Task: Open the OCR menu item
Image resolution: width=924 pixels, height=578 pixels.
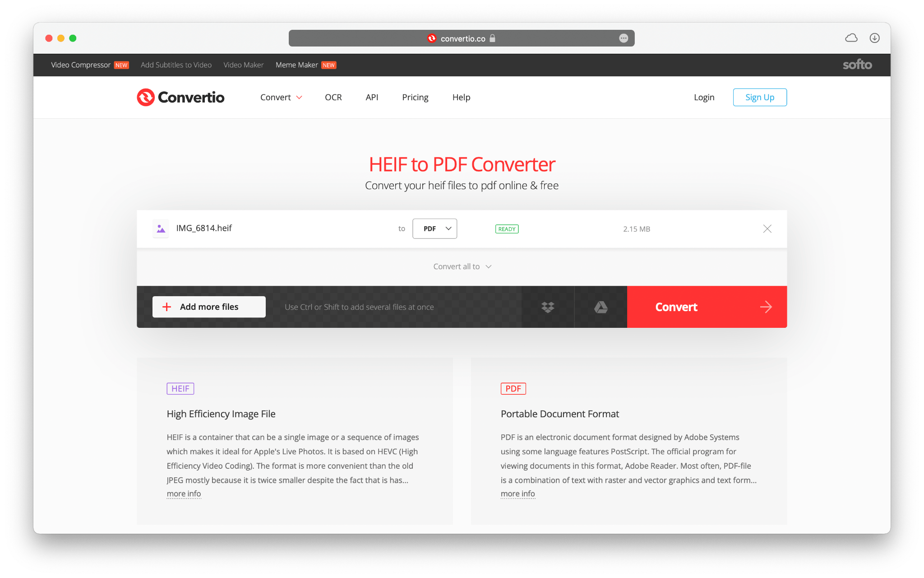Action: click(x=334, y=97)
